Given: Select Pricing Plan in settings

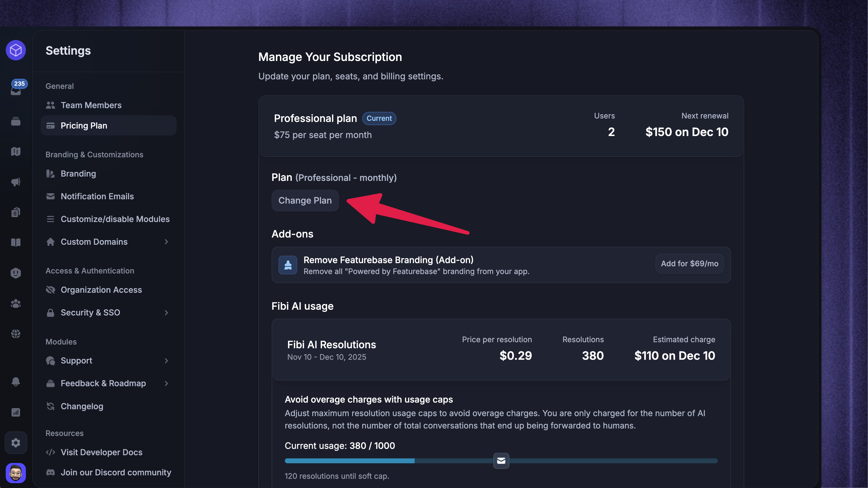Looking at the screenshot, I should tap(108, 126).
